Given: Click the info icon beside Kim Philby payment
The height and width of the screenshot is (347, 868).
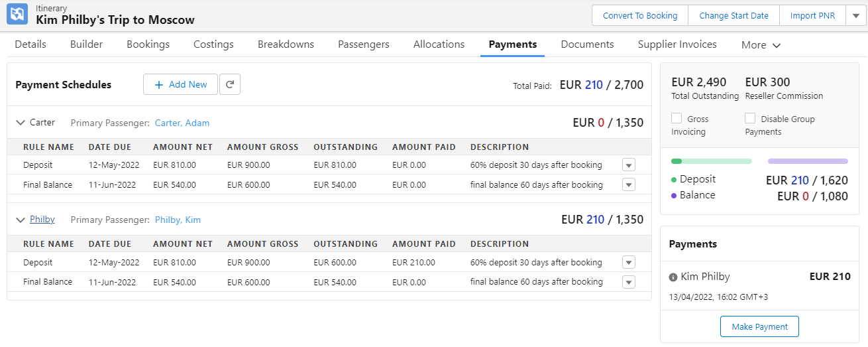Looking at the screenshot, I should click(673, 277).
